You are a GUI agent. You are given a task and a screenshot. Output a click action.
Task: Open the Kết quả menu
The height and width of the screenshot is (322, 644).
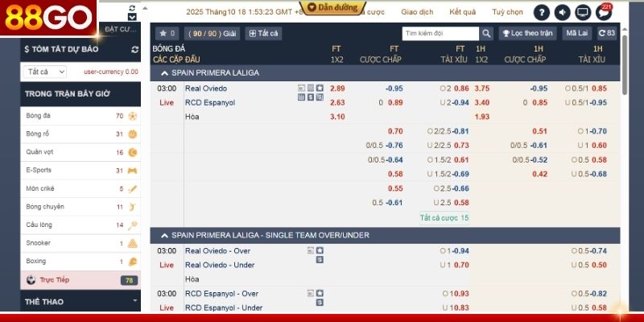pyautogui.click(x=462, y=12)
